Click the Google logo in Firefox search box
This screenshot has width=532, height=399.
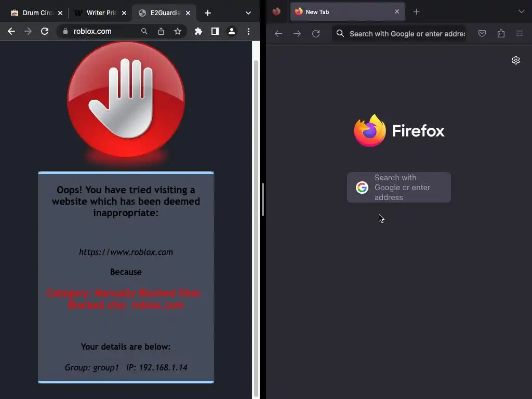click(362, 187)
